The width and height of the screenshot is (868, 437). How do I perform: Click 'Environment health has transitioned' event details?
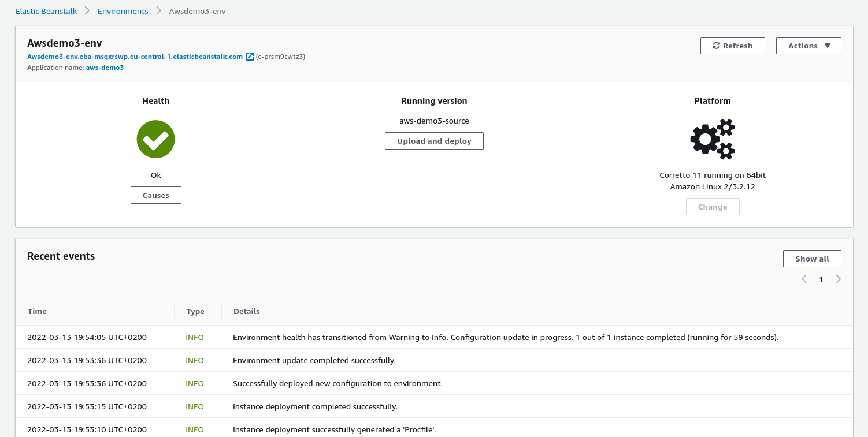tap(506, 337)
